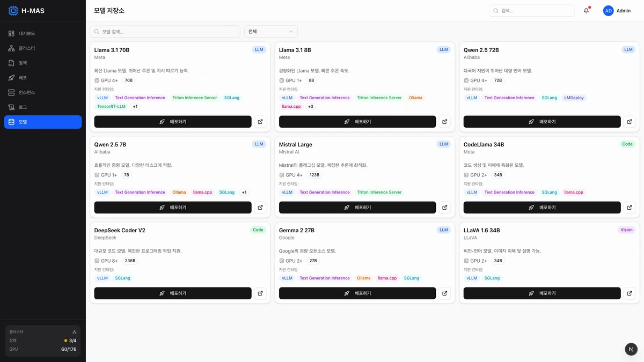This screenshot has width=644, height=362.
Task: Open external link for Qwen 2.5 72B
Action: coord(630,122)
